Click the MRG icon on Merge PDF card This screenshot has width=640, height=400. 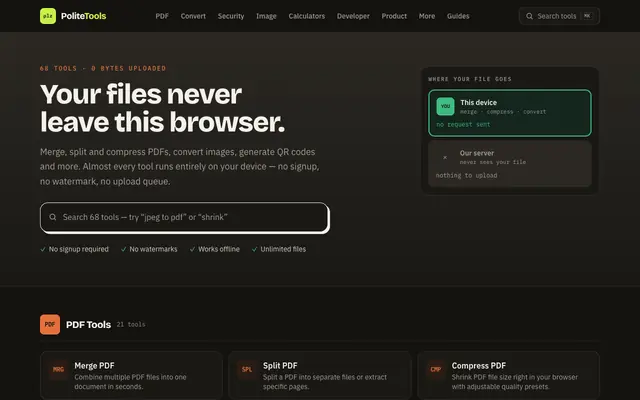tap(58, 369)
